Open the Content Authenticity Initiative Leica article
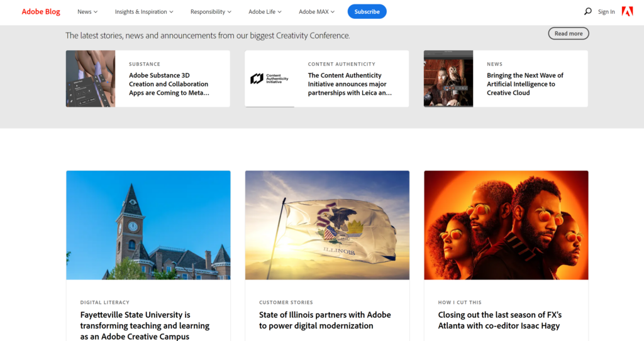 (350, 84)
